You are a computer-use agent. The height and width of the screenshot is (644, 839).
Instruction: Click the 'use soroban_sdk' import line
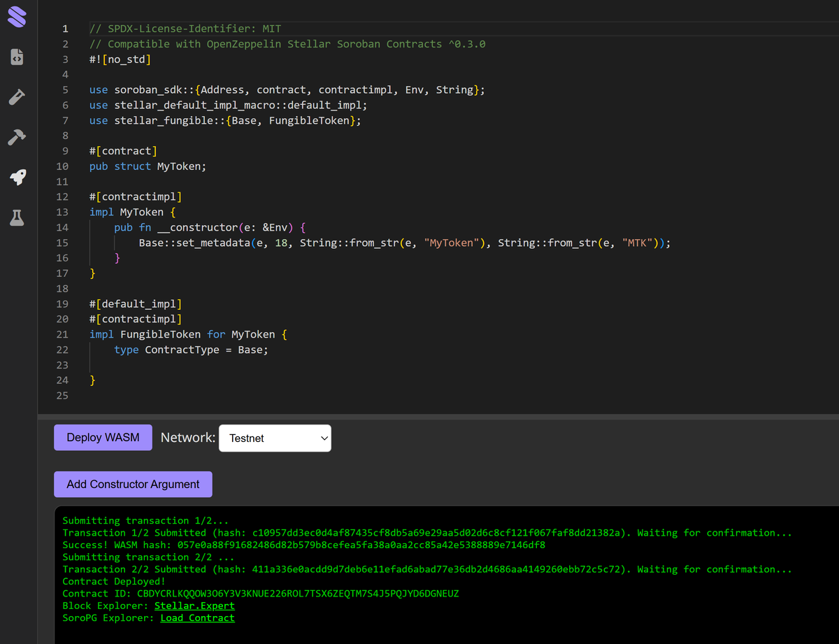287,90
